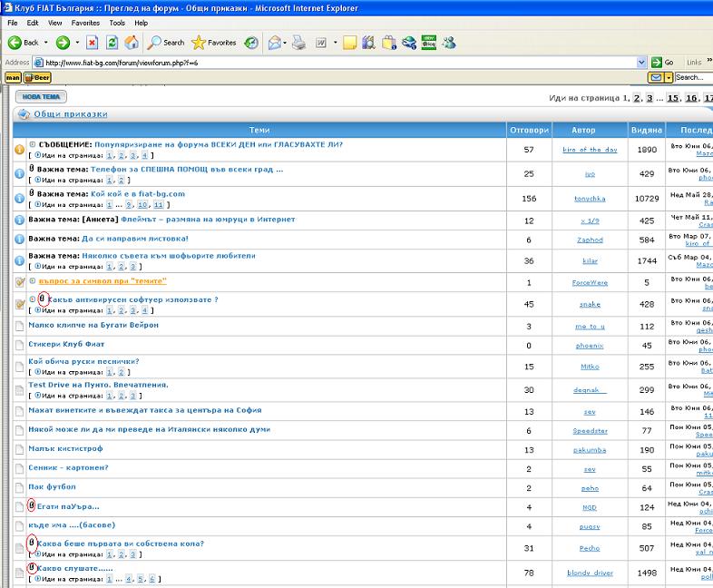Viewport: 713px width, 588px height.
Task: Click the orange announcement icon beside СЪОБЩЕНИЕ
Action: coord(19,150)
